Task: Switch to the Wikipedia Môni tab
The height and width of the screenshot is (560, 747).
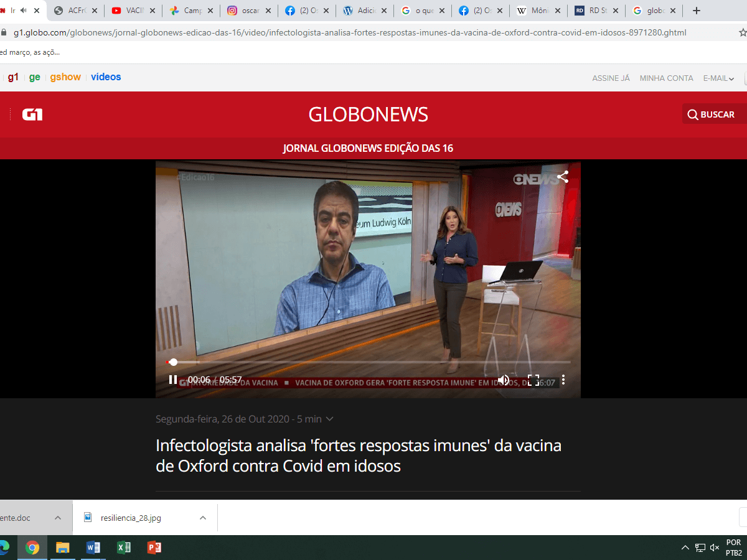Action: pyautogui.click(x=538, y=11)
